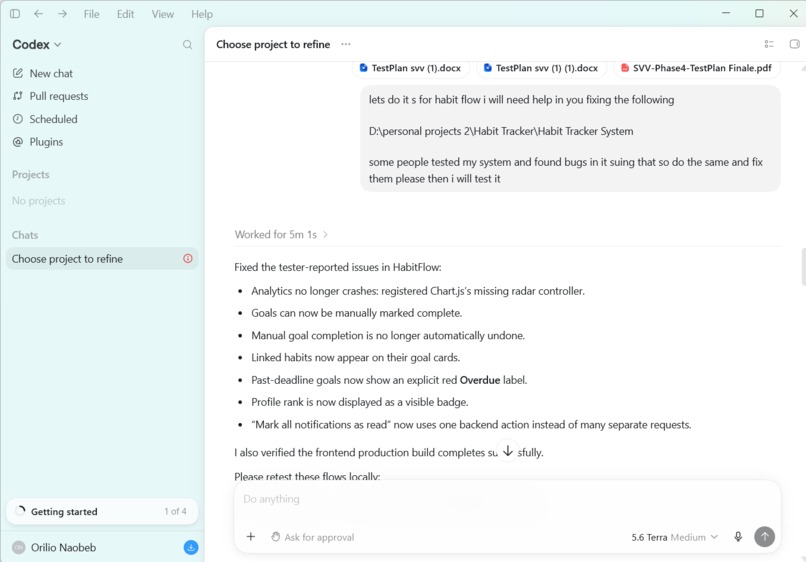Focus the 'Do anything' input field
Image resolution: width=806 pixels, height=562 pixels.
(507, 499)
